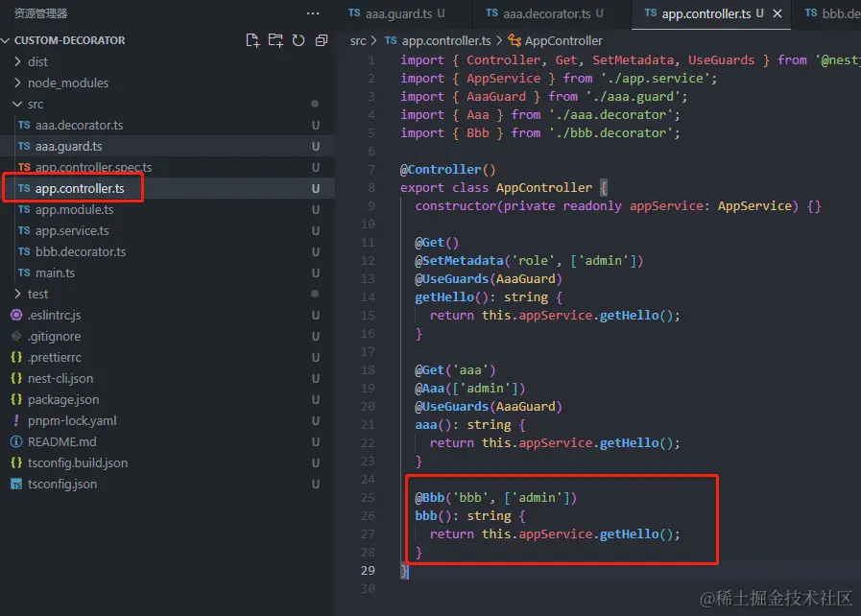Viewport: 861px width, 616px height.
Task: Click the modified dot badge beside src folder
Action: pyautogui.click(x=315, y=104)
